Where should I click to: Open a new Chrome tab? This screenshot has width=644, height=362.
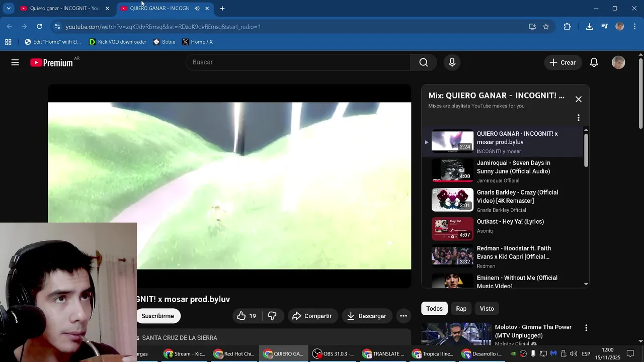click(x=222, y=9)
